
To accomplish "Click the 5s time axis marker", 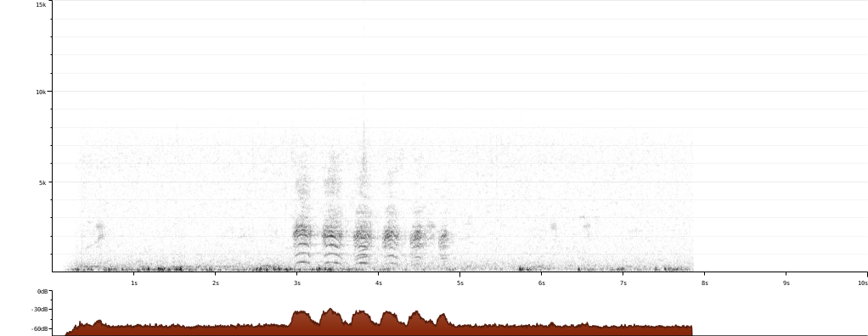I will [x=460, y=283].
